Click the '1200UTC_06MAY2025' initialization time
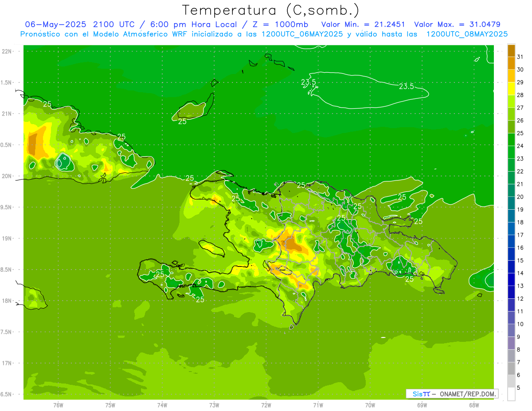This screenshot has width=532, height=411. [302, 34]
